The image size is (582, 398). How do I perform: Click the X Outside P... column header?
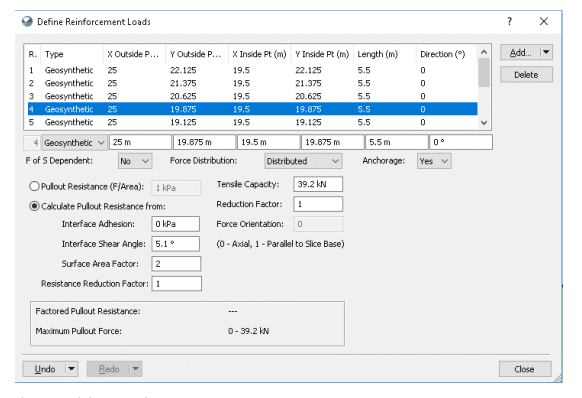click(134, 54)
